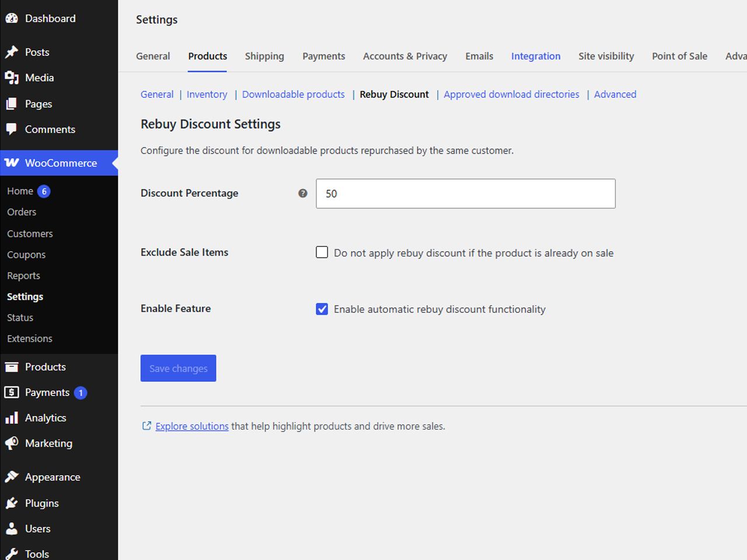The height and width of the screenshot is (560, 747).
Task: Switch to the Shipping tab
Action: [264, 56]
